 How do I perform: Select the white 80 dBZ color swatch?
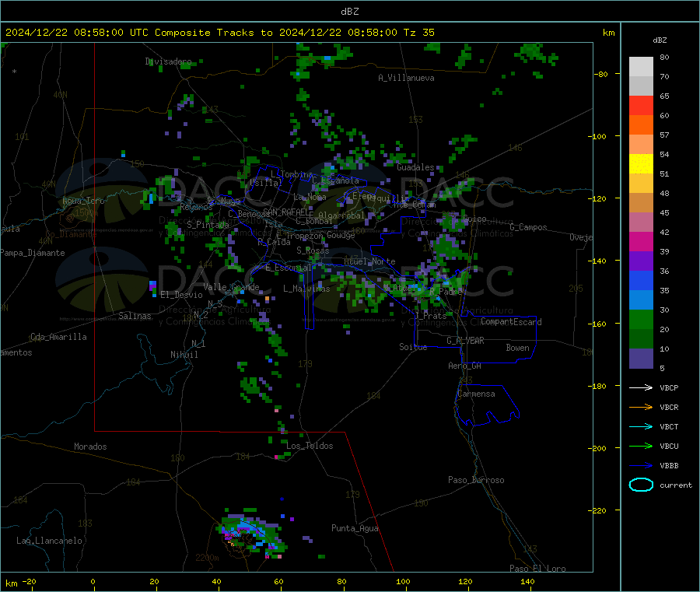[x=641, y=67]
